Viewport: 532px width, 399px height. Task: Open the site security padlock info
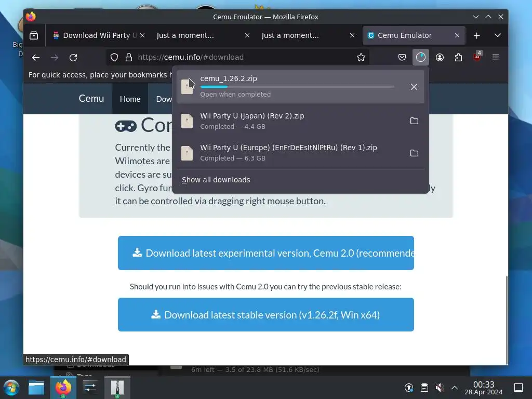[129, 57]
